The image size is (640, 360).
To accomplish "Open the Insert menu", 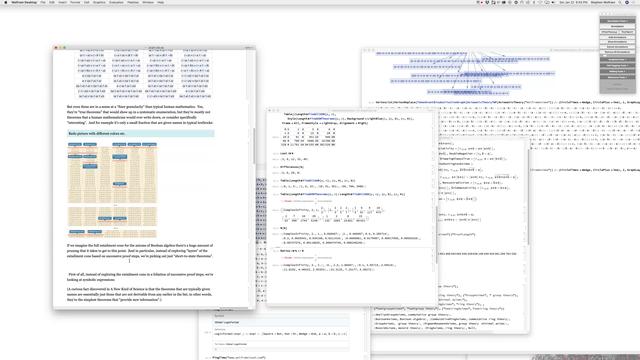I will (x=62, y=2).
